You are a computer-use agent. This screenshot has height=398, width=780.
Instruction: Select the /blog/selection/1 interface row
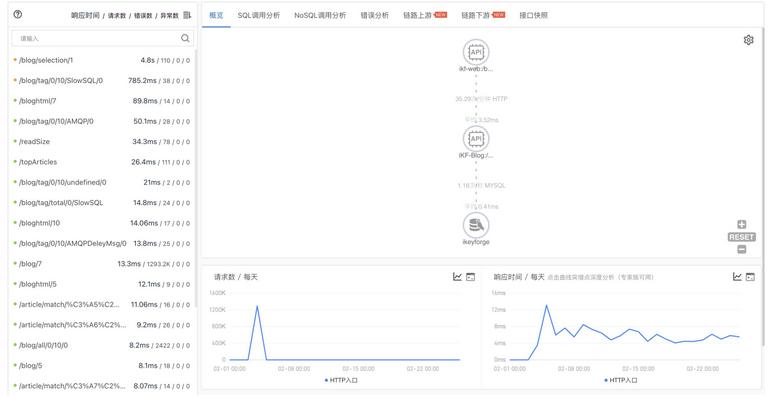102,60
